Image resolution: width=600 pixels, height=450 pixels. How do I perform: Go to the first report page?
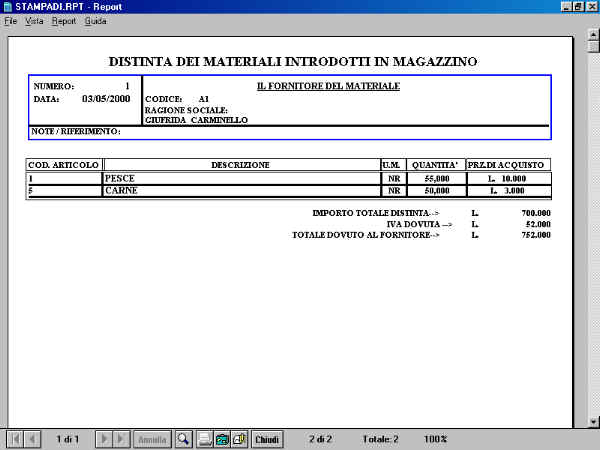pyautogui.click(x=15, y=439)
